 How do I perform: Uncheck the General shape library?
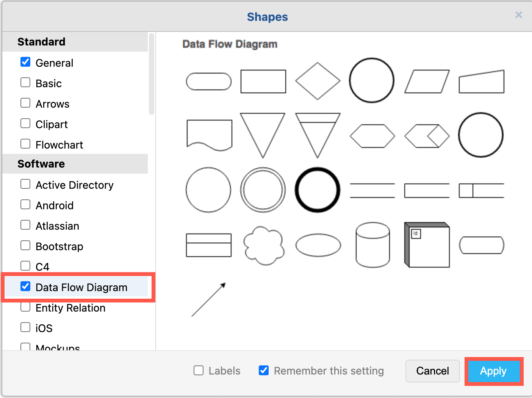click(25, 62)
